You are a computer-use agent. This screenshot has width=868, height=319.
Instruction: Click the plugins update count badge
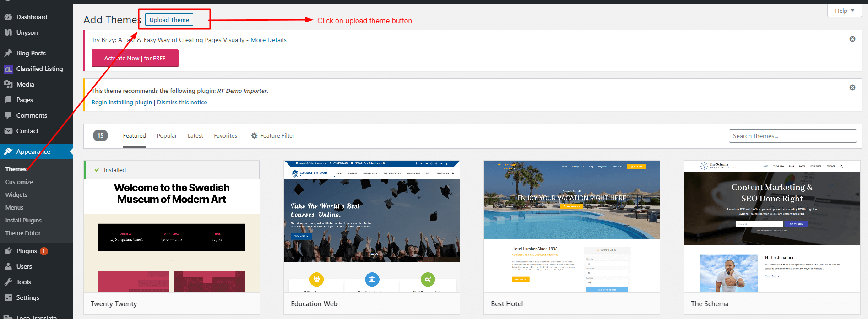[x=44, y=251]
